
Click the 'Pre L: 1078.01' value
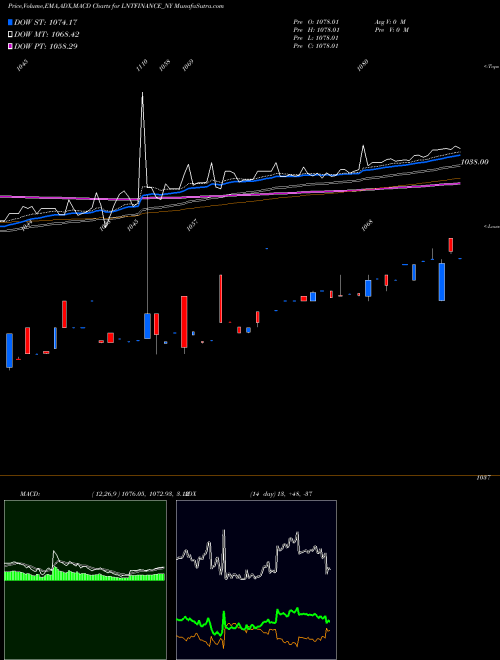(316, 38)
